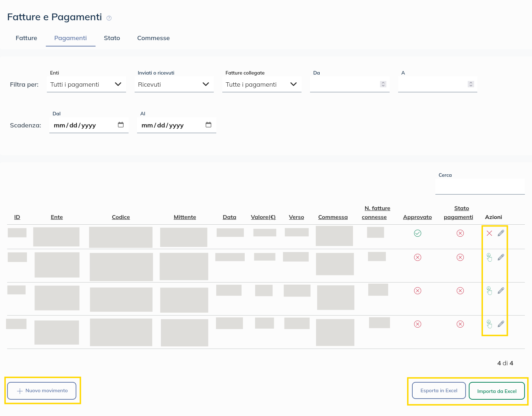Click the Approvato status icon in second row
The height and width of the screenshot is (416, 532).
[418, 257]
